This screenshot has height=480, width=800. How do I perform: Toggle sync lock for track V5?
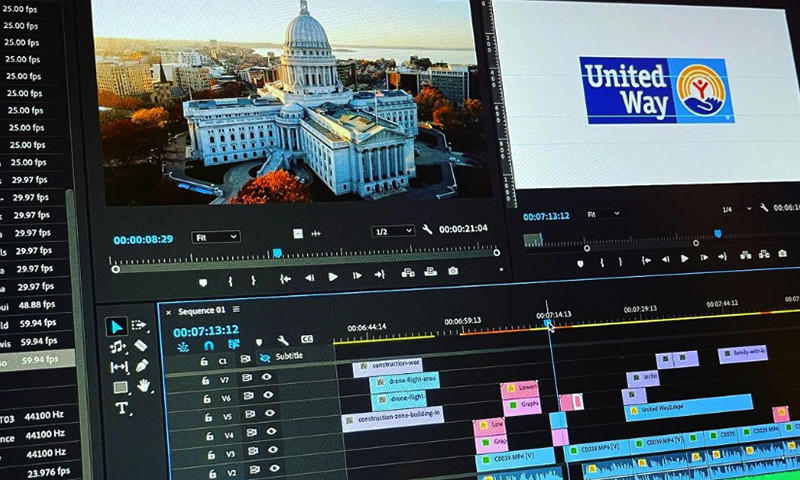coord(250,414)
